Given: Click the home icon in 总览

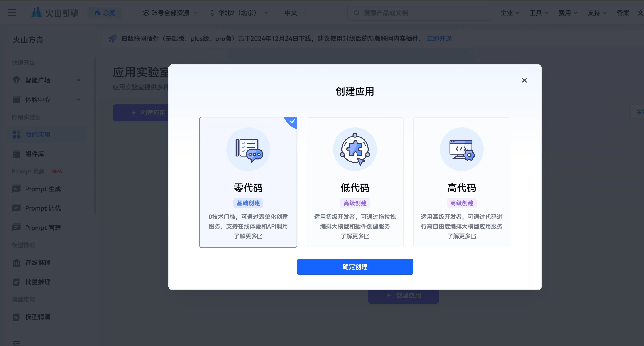Looking at the screenshot, I should click(x=97, y=13).
